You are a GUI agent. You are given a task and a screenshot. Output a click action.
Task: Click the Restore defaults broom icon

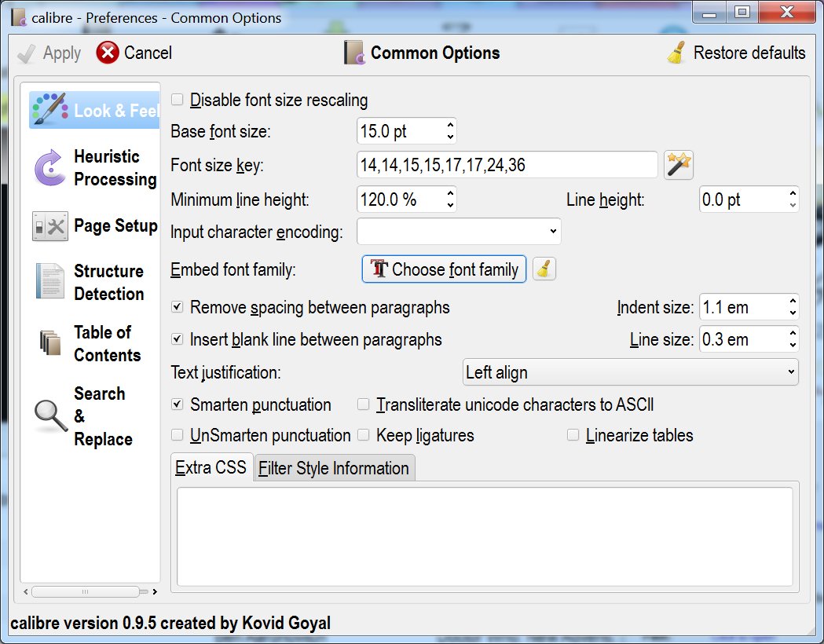pos(677,53)
